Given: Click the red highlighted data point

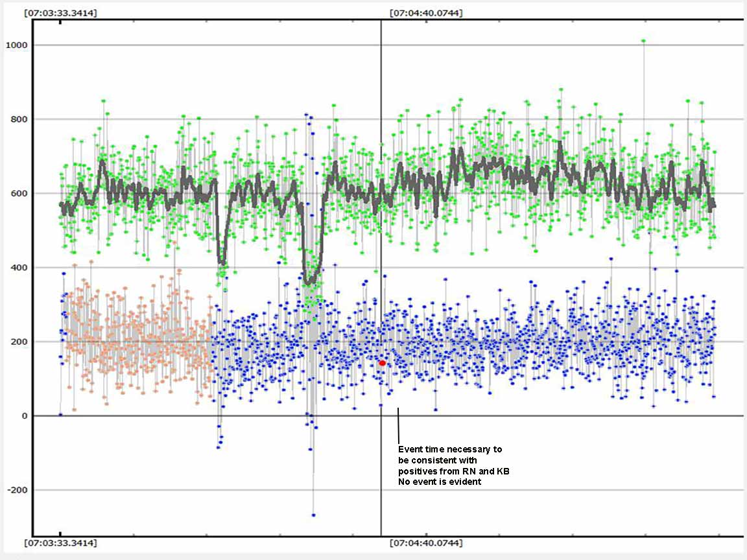Looking at the screenshot, I should (x=382, y=363).
